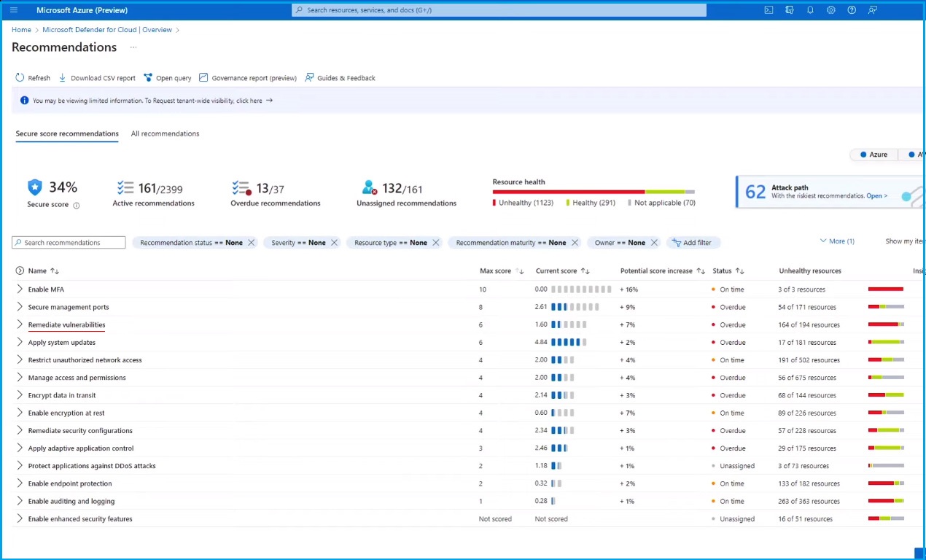926x560 pixels.
Task: Go to Home breadcrumb
Action: (21, 30)
